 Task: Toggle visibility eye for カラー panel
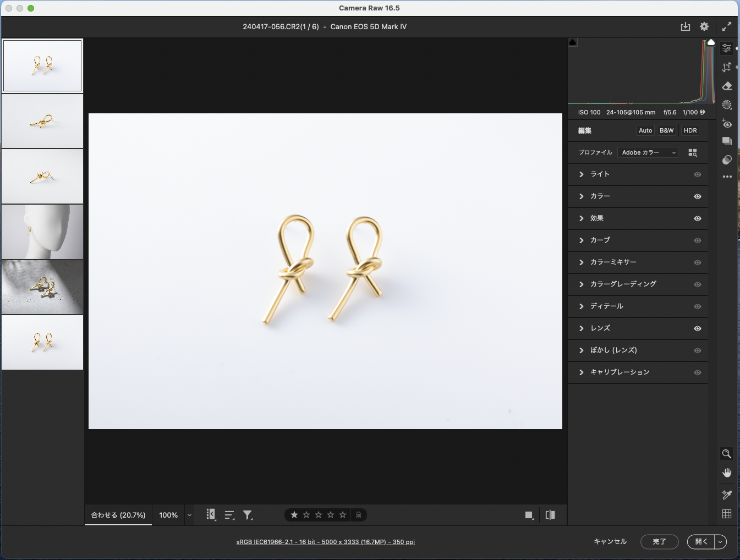(x=697, y=196)
